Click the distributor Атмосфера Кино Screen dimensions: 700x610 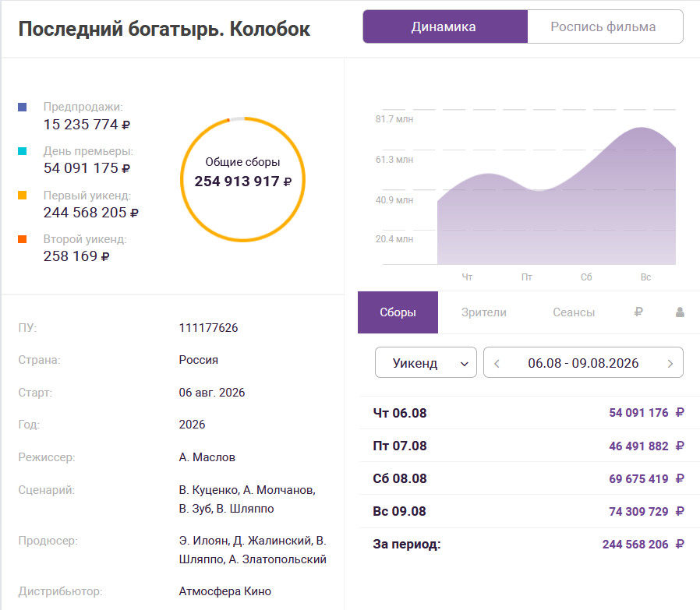coord(225,591)
